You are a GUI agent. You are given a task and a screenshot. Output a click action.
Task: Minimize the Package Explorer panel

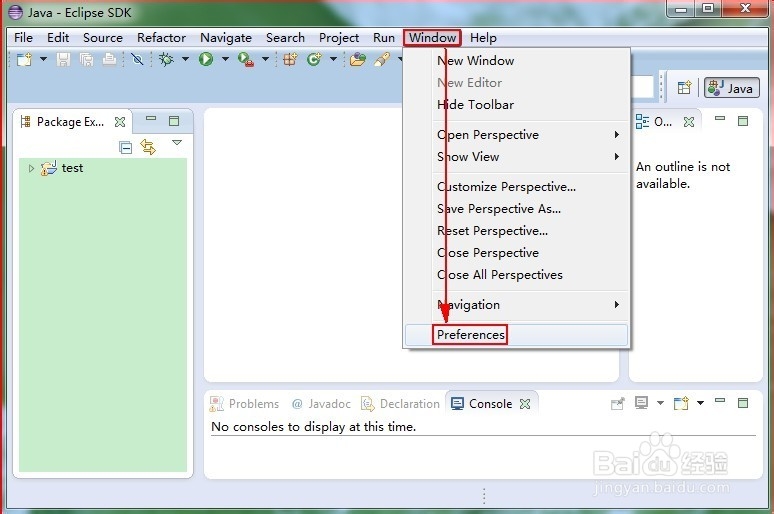(151, 119)
